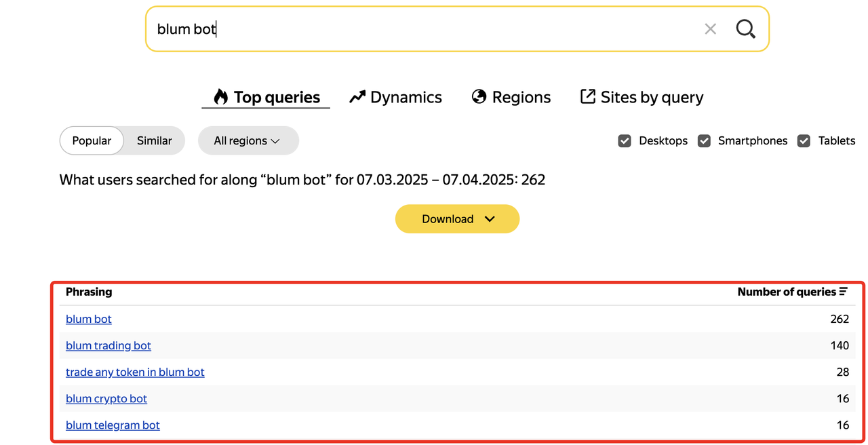Click the 'What users searched for' summary text
This screenshot has width=868, height=445.
click(x=302, y=180)
